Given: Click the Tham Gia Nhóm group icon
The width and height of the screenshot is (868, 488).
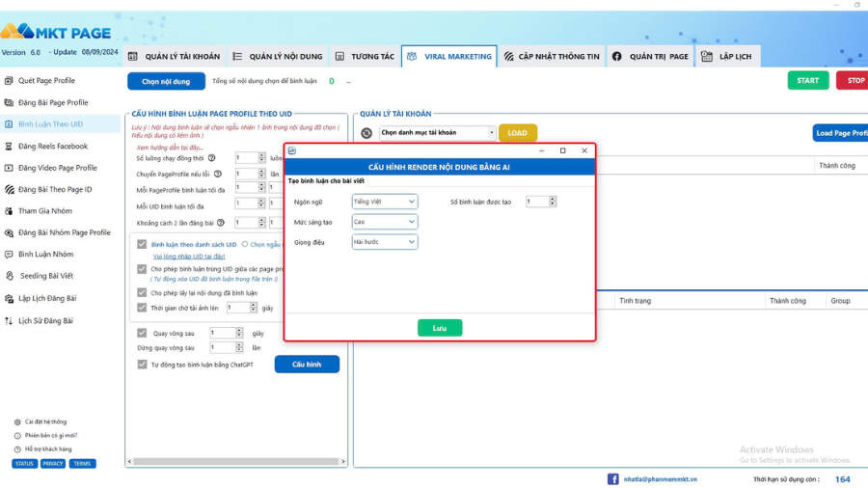Looking at the screenshot, I should click(9, 211).
